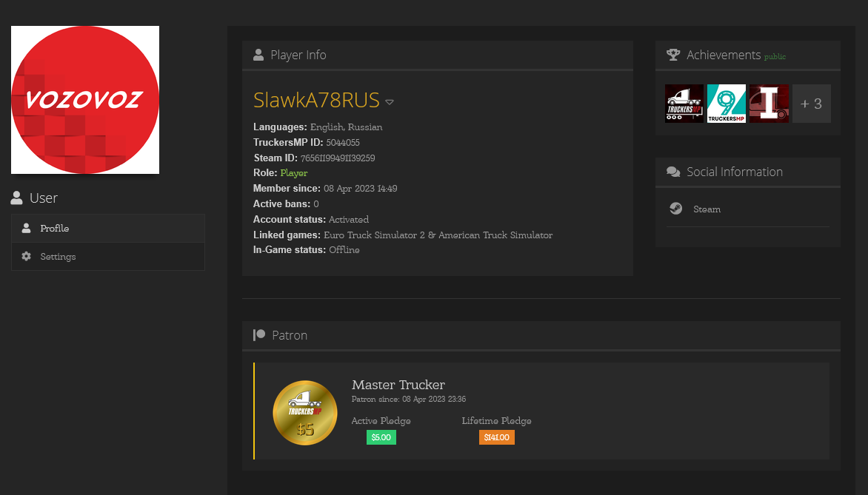Click the Patron since 08 Apr 2023 23:36 text
Viewport: 868px width, 495px height.
coord(409,399)
